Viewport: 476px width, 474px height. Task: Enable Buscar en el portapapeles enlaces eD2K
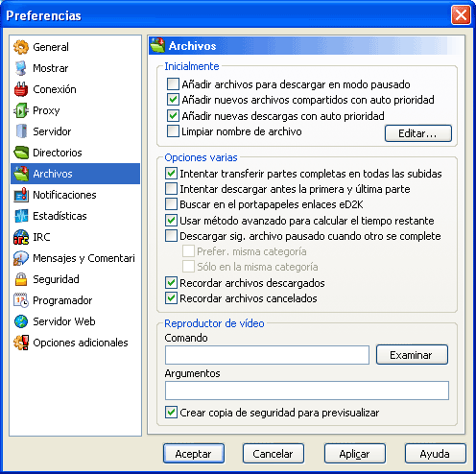pos(171,204)
